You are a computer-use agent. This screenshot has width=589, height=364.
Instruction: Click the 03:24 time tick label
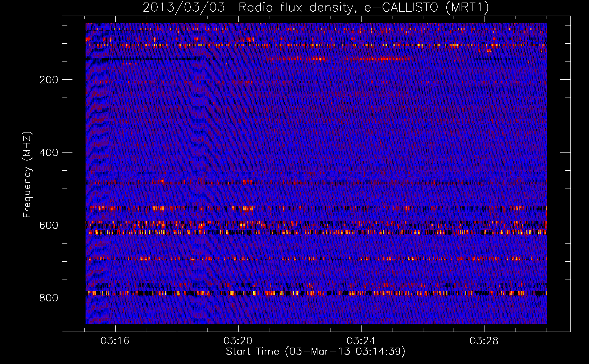(x=361, y=341)
